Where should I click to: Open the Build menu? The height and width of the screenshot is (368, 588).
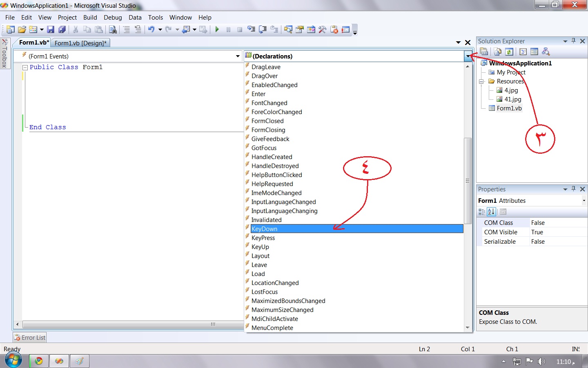90,17
